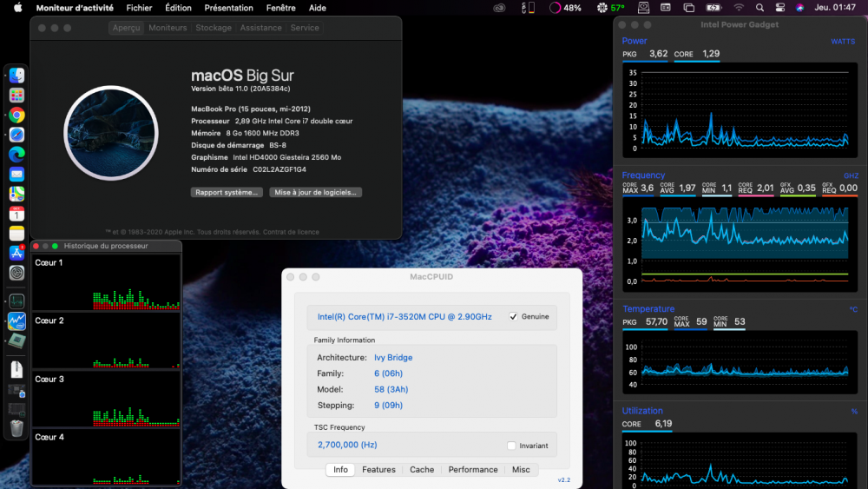Viewport: 868px width, 489px height.
Task: Click the TSC frequency 2,700,000 (Hz) value
Action: click(347, 445)
